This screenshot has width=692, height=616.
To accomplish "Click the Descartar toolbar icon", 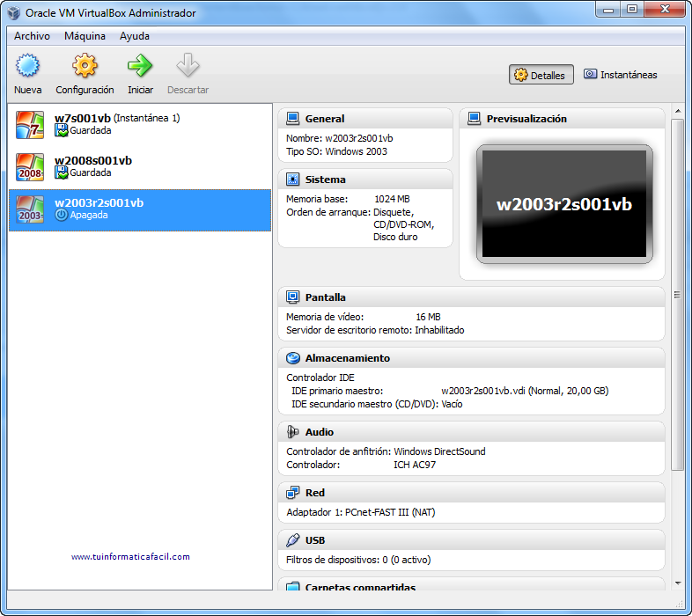I will [188, 67].
